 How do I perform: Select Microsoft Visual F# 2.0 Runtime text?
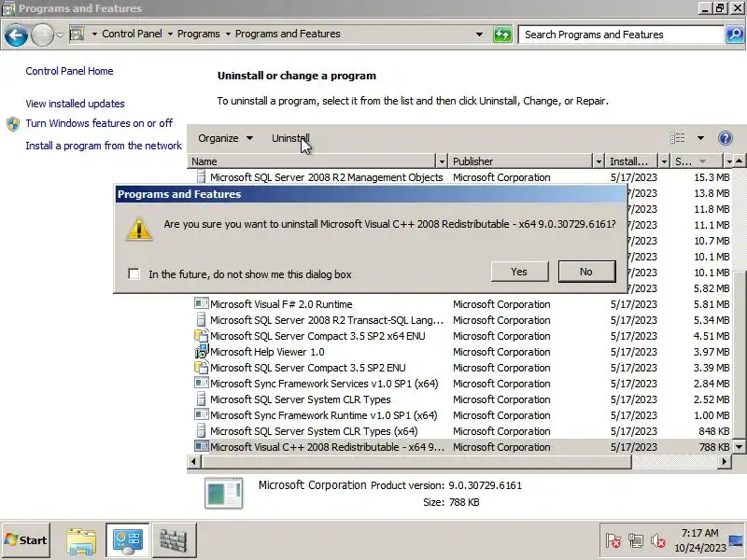tap(282, 304)
